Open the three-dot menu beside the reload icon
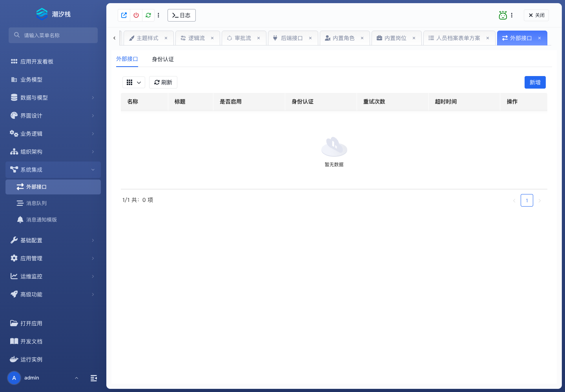Screen dimensions: 565x392 (159, 15)
